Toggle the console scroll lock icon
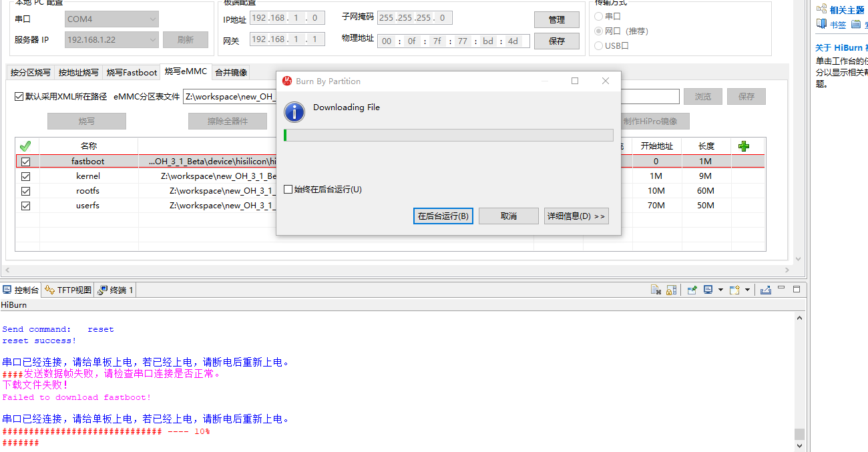Screen dimensions: 868x452 (672, 290)
